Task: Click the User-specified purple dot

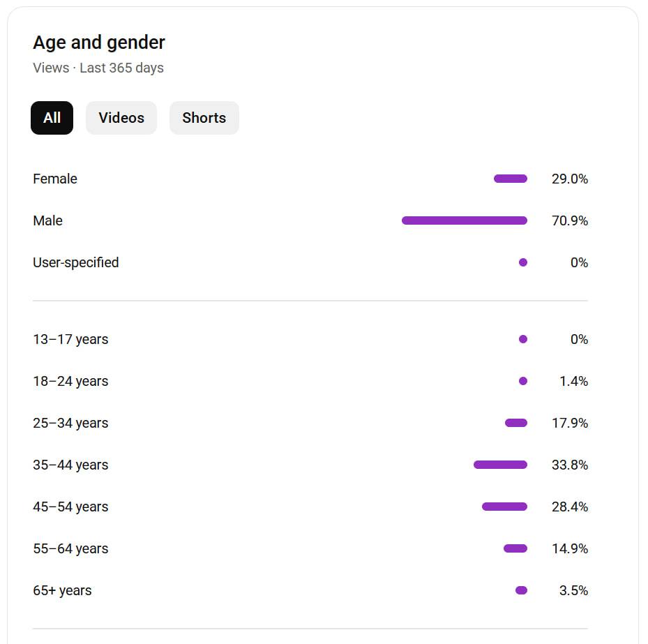Action: tap(523, 262)
